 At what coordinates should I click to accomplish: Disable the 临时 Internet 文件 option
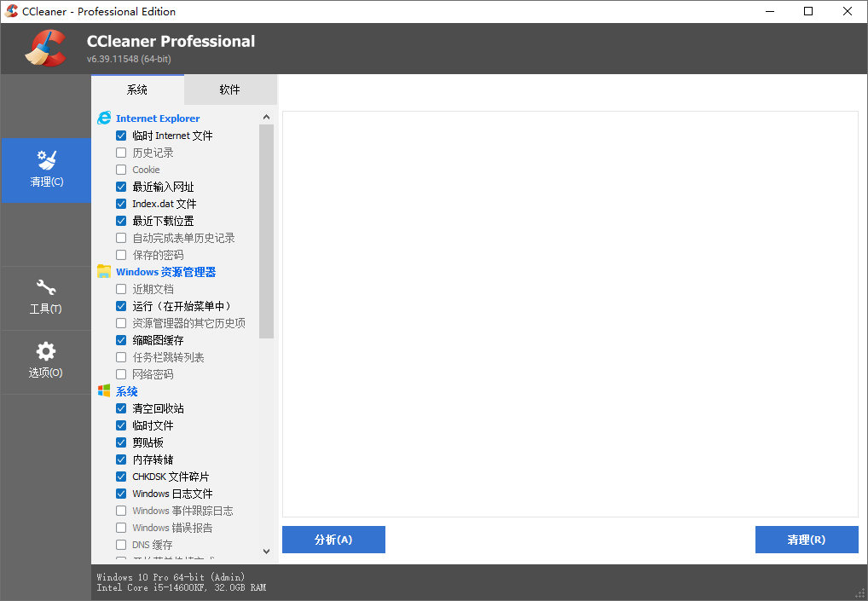pyautogui.click(x=119, y=135)
